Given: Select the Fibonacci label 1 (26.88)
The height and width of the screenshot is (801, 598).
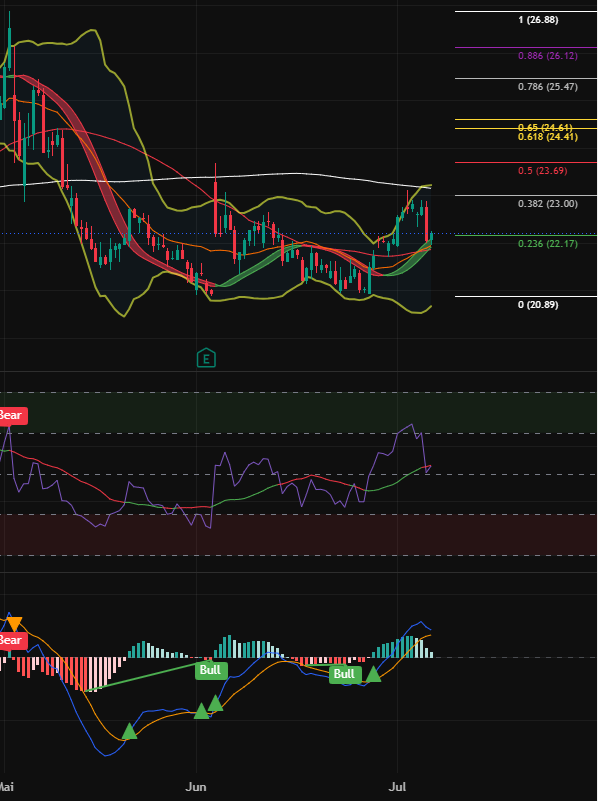Looking at the screenshot, I should click(538, 20).
